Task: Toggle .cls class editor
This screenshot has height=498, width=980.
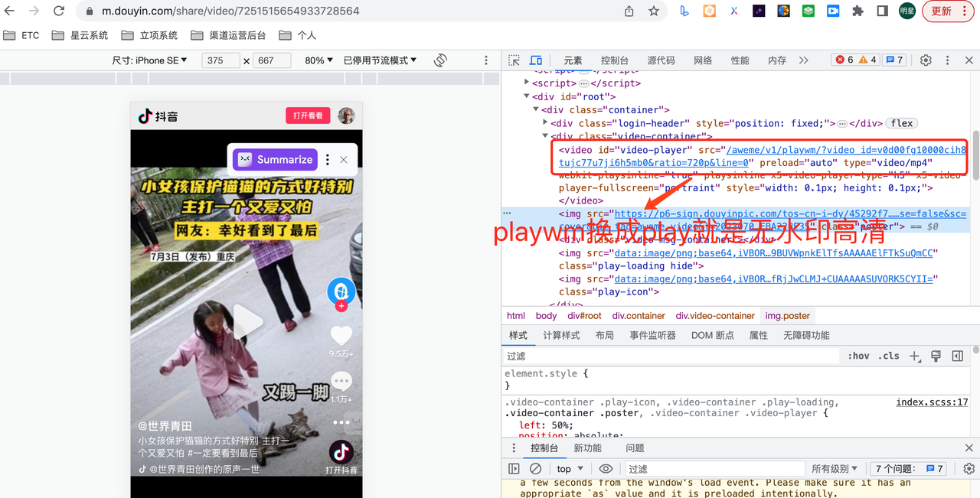Action: click(889, 356)
